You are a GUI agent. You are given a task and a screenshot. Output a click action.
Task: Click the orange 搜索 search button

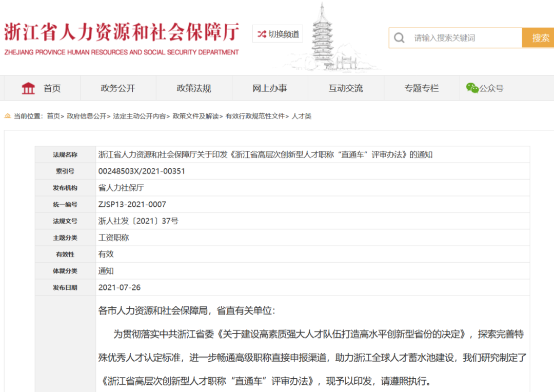click(538, 38)
